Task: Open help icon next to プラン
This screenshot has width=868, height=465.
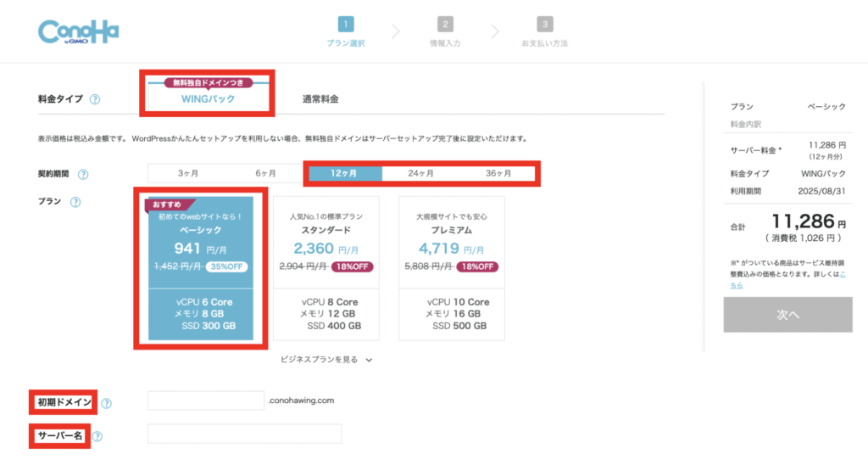Action: [75, 202]
